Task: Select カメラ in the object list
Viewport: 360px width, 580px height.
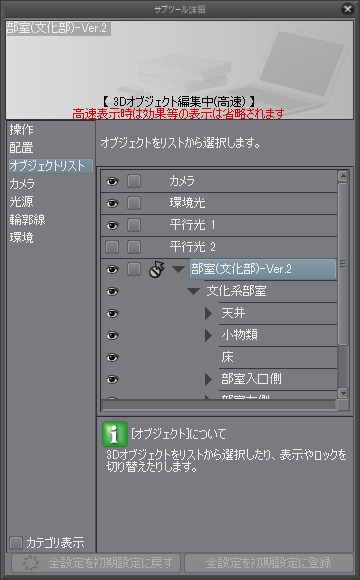Action: [182, 181]
